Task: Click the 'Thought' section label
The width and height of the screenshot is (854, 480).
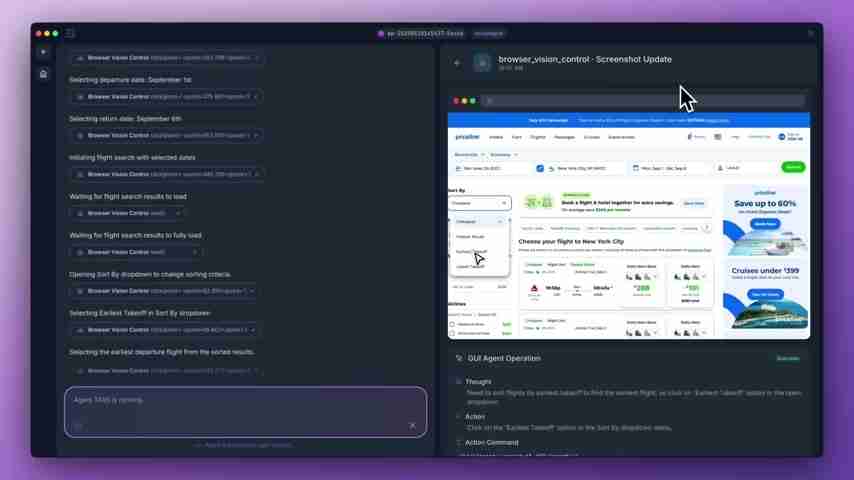Action: pyautogui.click(x=478, y=382)
